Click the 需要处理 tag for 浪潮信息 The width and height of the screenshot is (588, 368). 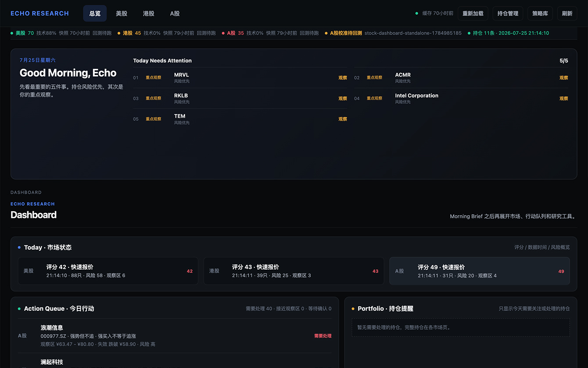(323, 336)
